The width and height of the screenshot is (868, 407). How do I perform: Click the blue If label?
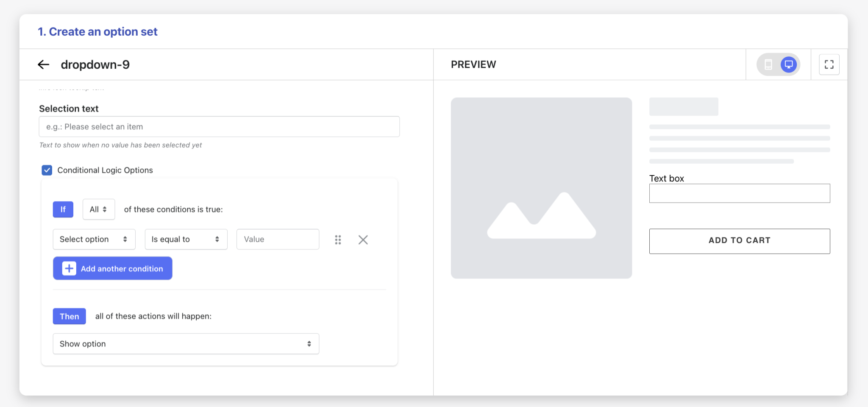coord(63,209)
